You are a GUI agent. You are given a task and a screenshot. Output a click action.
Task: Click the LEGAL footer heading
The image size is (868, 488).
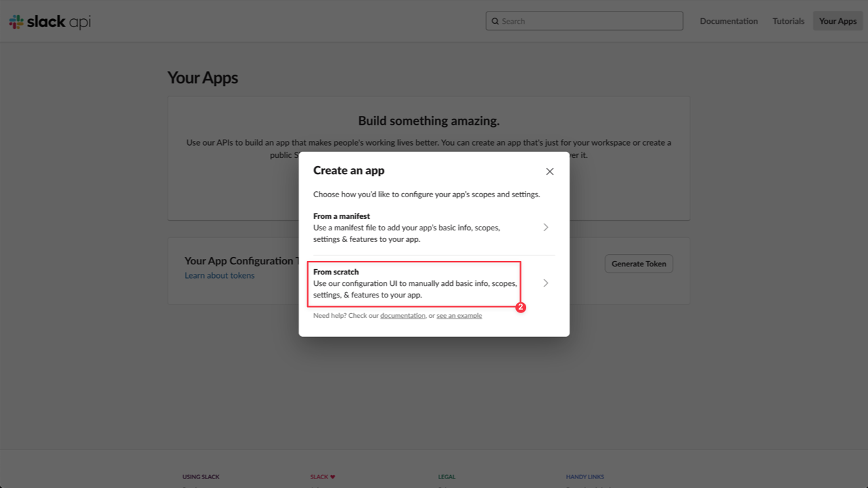click(x=446, y=476)
